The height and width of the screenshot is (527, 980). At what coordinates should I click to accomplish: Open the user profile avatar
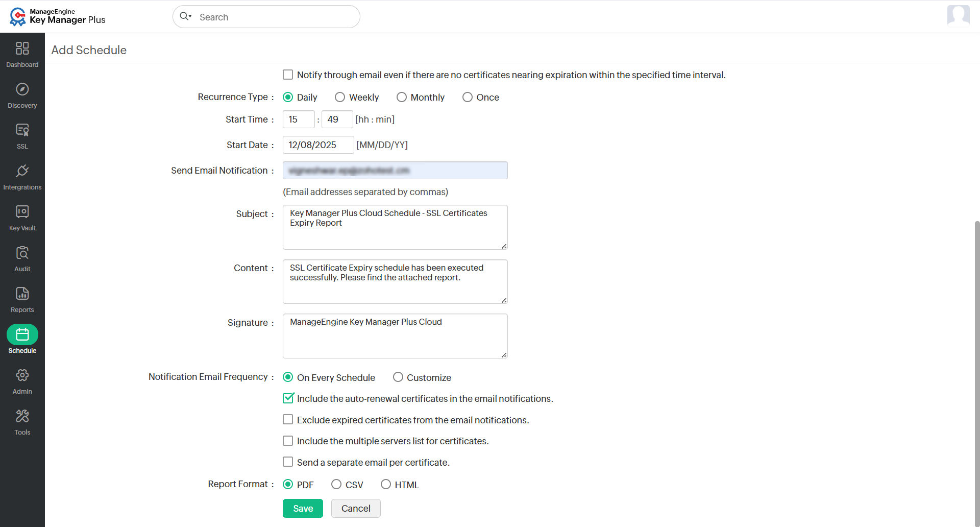958,15
